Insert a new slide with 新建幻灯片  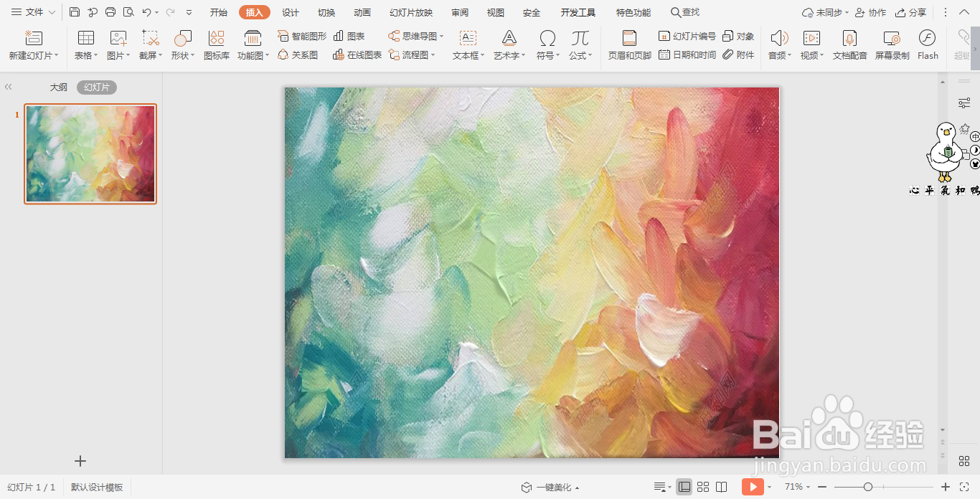(34, 45)
